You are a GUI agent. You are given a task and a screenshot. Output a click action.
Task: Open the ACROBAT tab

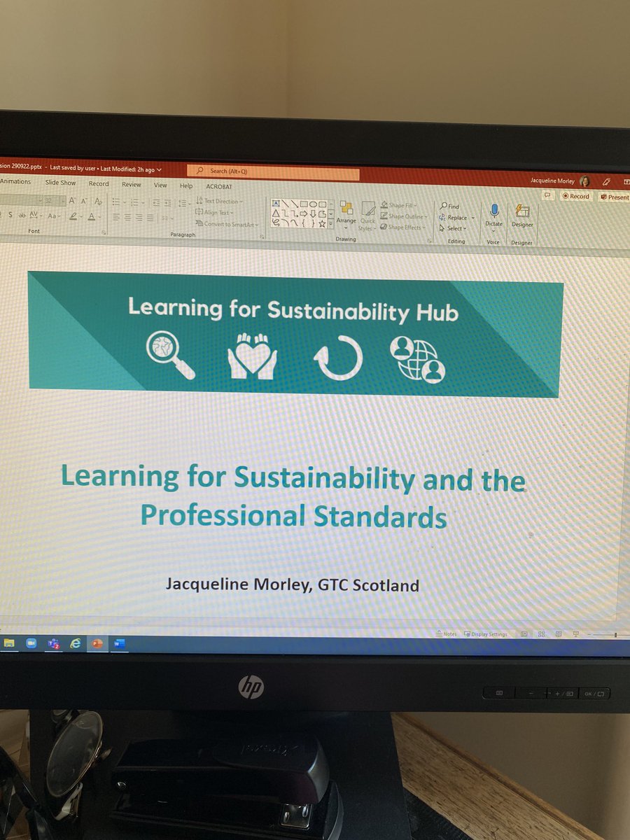pyautogui.click(x=219, y=186)
